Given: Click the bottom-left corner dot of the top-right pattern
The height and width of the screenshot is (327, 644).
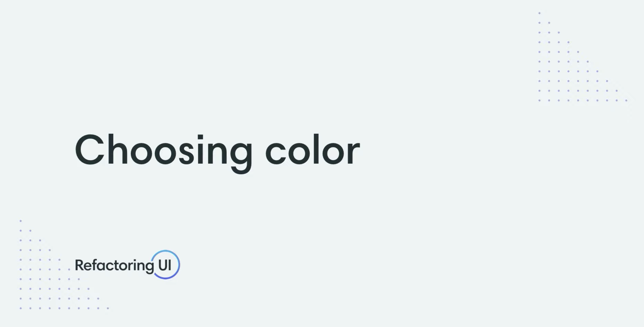Looking at the screenshot, I should tap(539, 100).
